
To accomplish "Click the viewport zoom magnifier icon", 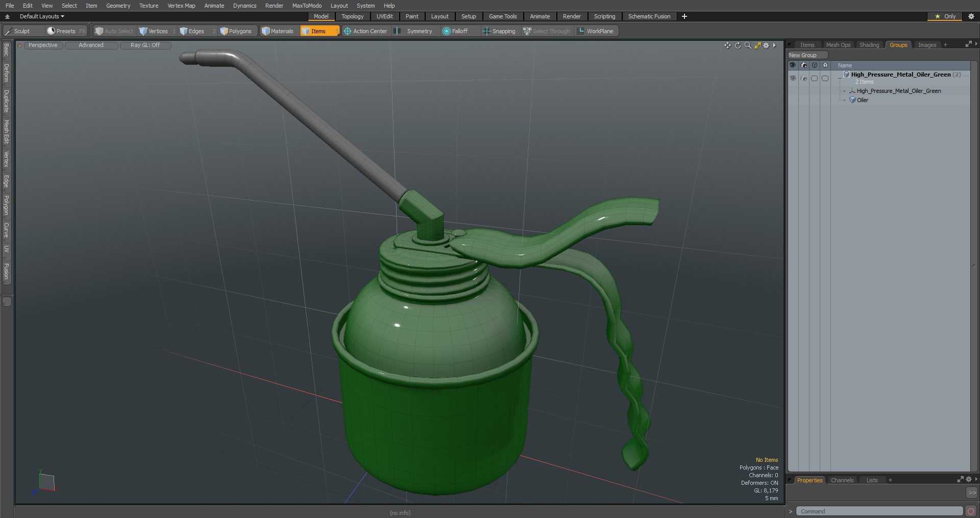I will (x=748, y=45).
